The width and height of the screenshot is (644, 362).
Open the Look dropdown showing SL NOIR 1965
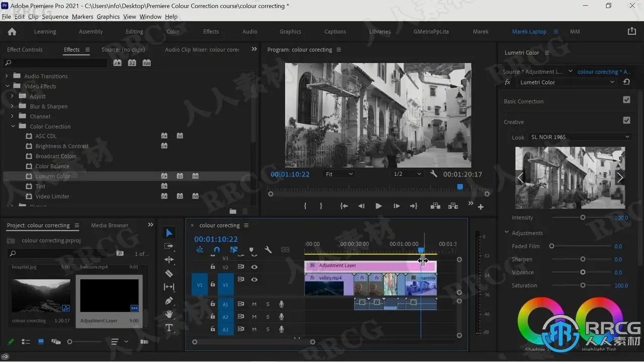pyautogui.click(x=580, y=137)
